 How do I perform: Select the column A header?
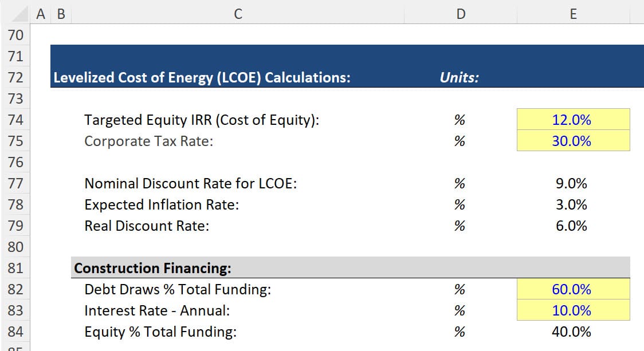pos(40,13)
